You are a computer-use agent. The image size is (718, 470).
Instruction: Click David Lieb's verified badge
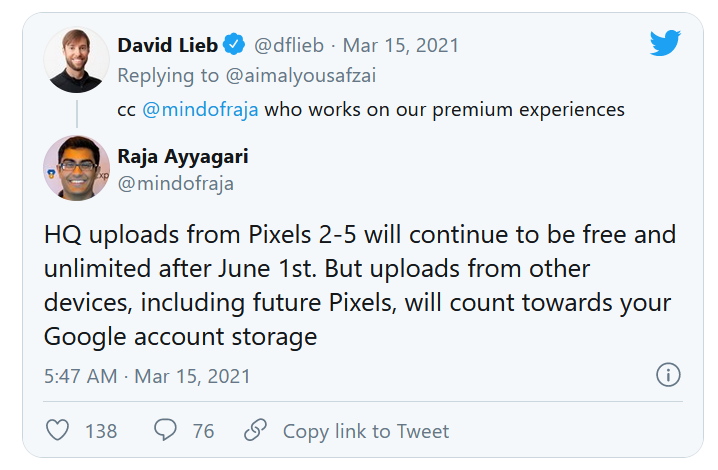click(234, 44)
